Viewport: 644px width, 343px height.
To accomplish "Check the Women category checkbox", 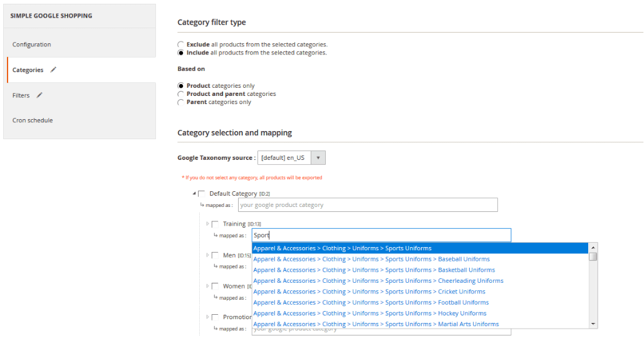I will 216,286.
